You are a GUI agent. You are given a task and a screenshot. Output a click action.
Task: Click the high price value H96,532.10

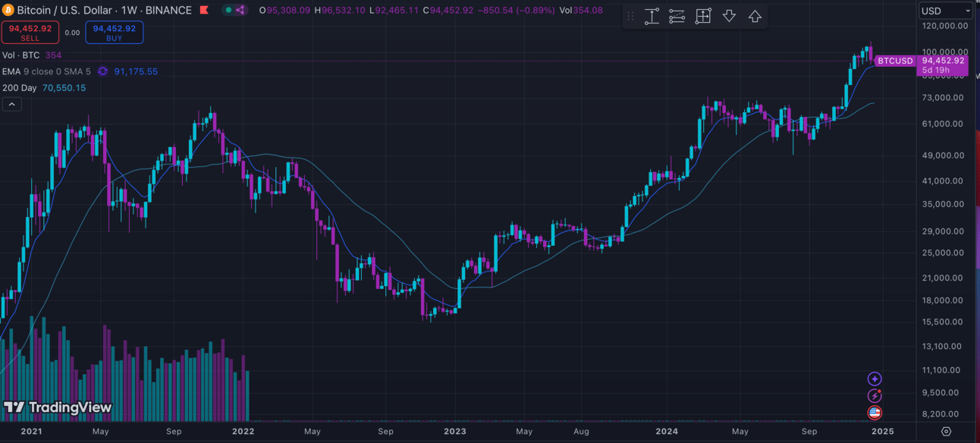[x=339, y=11]
